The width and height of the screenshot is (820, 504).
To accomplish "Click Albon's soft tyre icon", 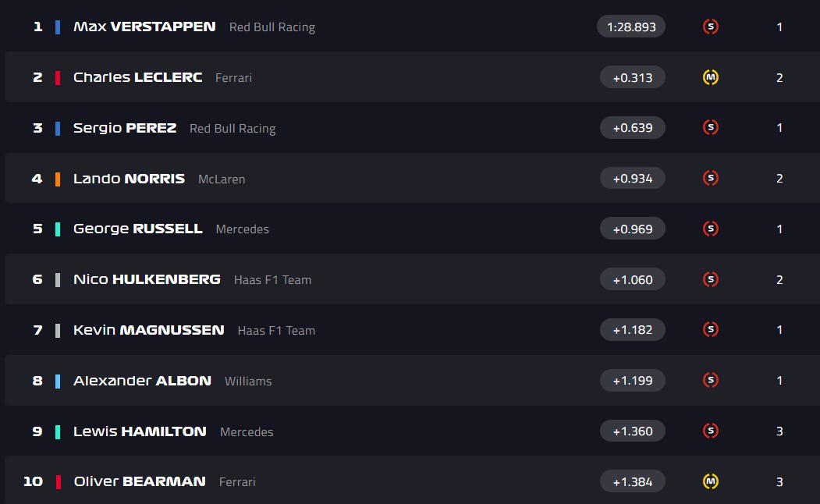I will click(710, 380).
